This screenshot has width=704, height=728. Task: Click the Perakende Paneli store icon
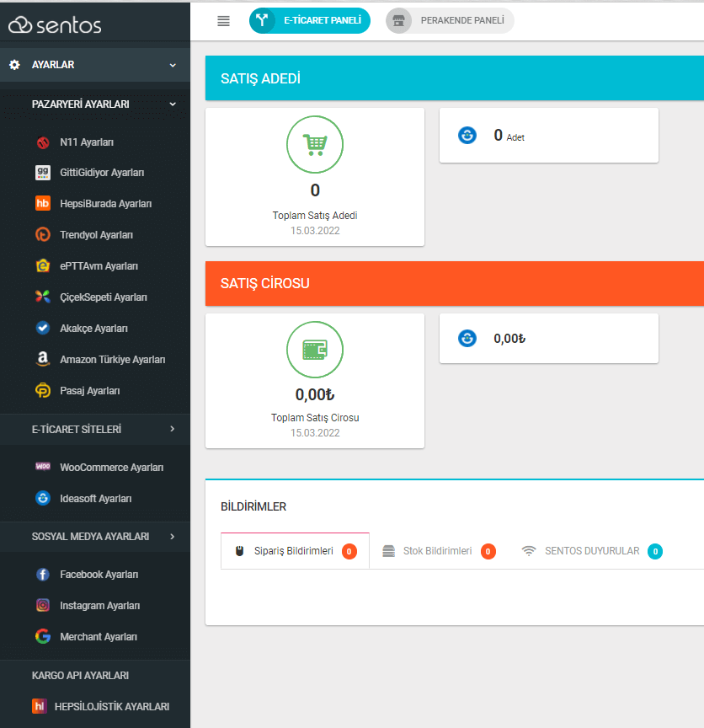tap(398, 20)
